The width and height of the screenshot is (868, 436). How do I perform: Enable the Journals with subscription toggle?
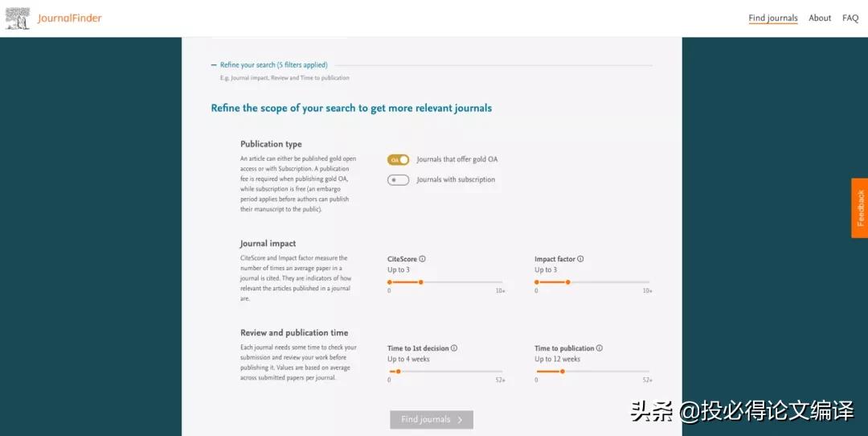pyautogui.click(x=399, y=180)
